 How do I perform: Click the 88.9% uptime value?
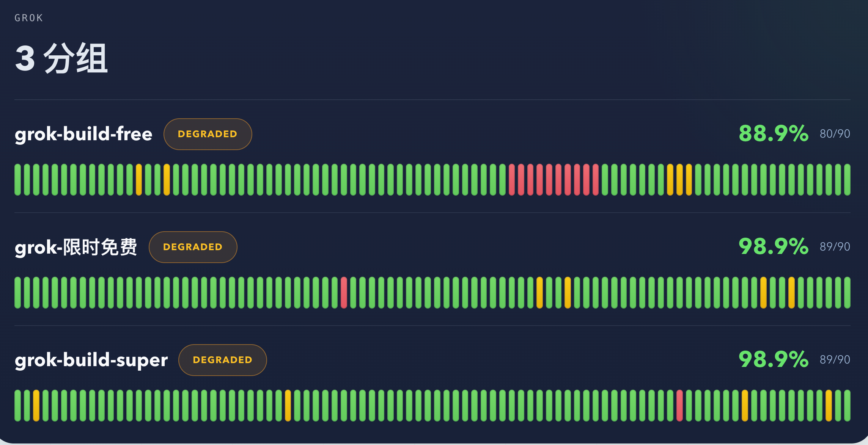(774, 133)
